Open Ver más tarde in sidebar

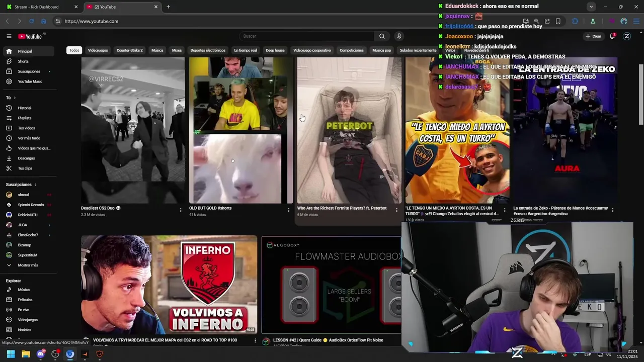point(28,138)
